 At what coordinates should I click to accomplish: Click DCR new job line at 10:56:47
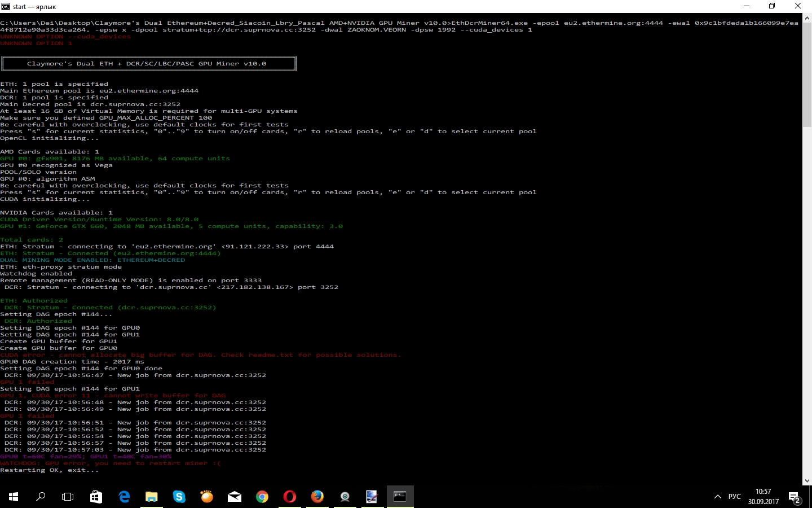[x=135, y=375]
